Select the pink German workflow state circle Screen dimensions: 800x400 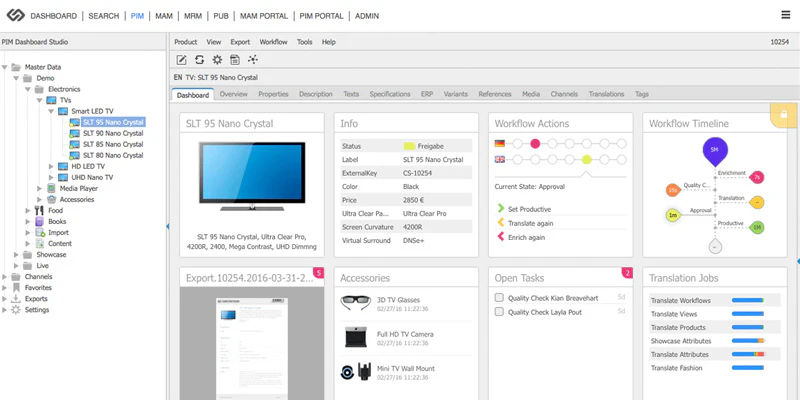coord(535,144)
